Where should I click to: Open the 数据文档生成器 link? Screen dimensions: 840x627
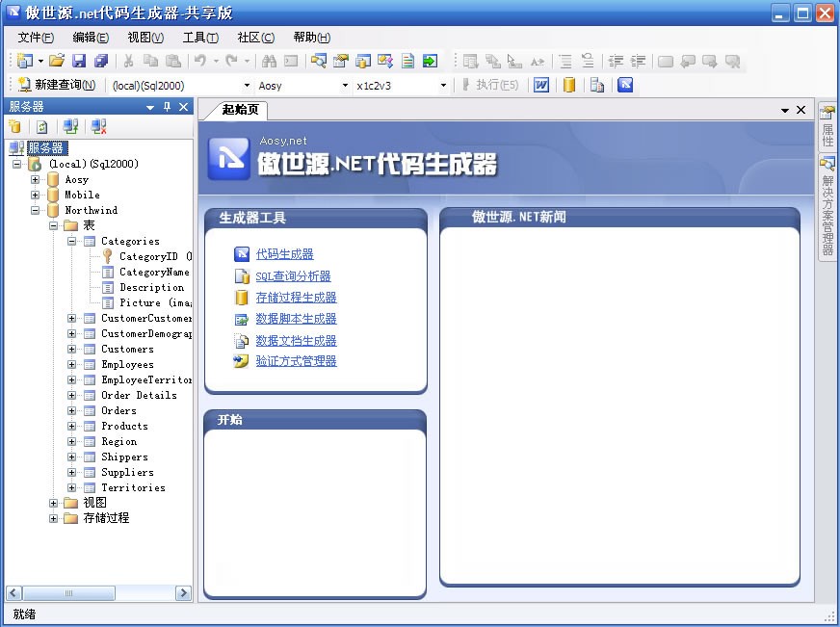pos(297,341)
